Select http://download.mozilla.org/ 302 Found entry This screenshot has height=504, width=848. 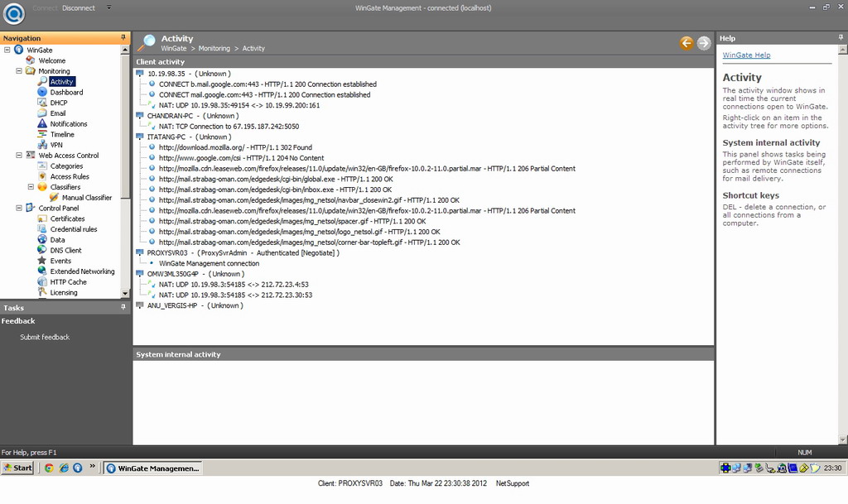click(235, 147)
